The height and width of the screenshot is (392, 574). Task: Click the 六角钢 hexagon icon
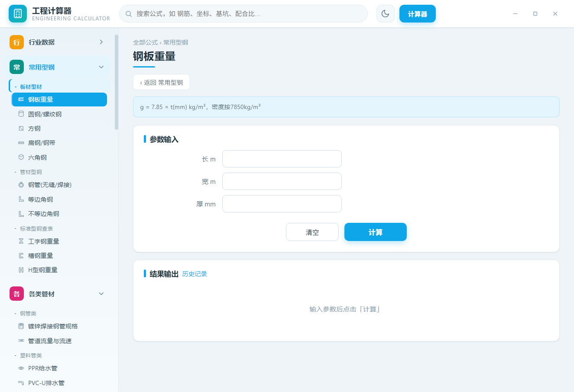pos(21,157)
